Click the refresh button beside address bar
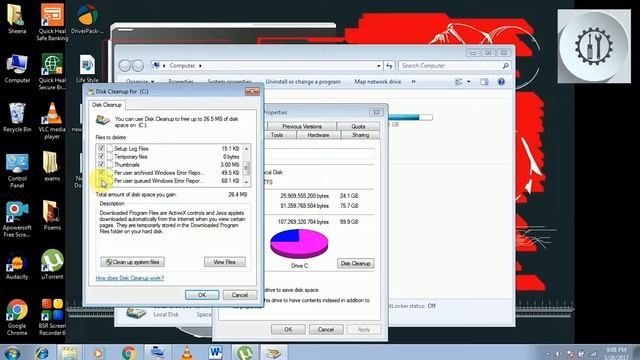 coord(389,66)
